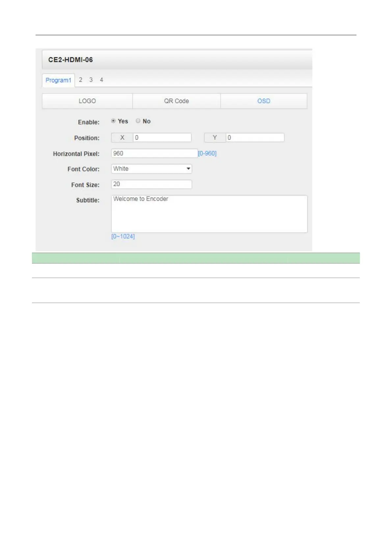Click the Position X input field

click(162, 138)
